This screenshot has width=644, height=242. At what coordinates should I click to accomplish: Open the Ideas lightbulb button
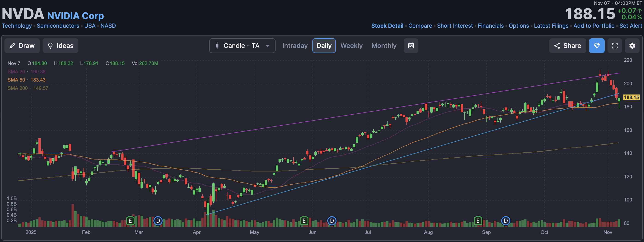point(60,46)
